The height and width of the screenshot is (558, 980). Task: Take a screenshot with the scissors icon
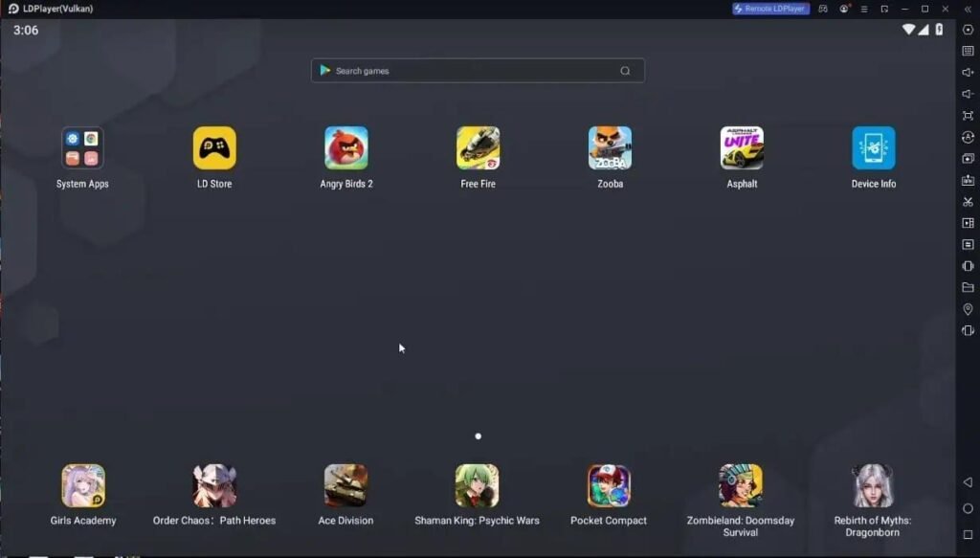pos(968,202)
